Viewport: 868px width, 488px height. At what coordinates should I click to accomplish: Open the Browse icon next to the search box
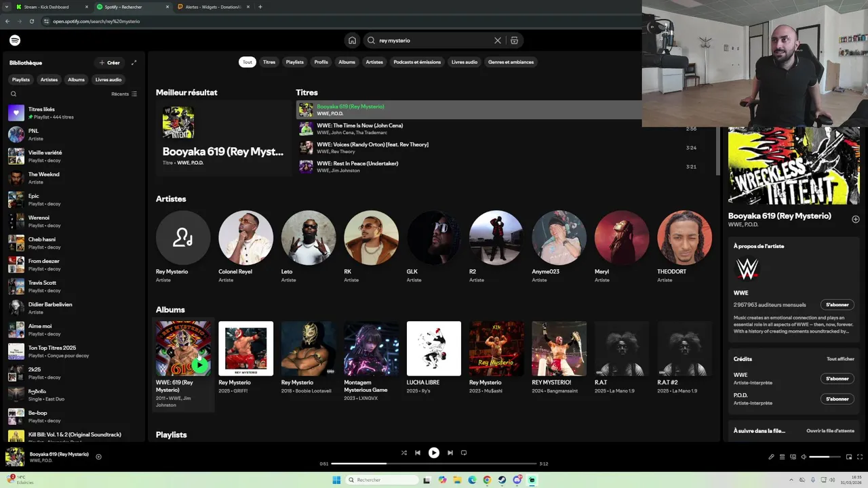514,41
